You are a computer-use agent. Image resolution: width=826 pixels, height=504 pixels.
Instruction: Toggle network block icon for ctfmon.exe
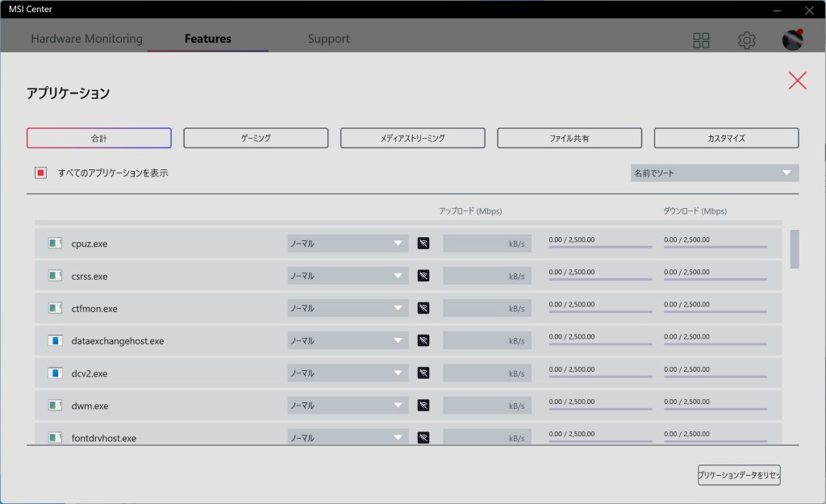pyautogui.click(x=423, y=308)
